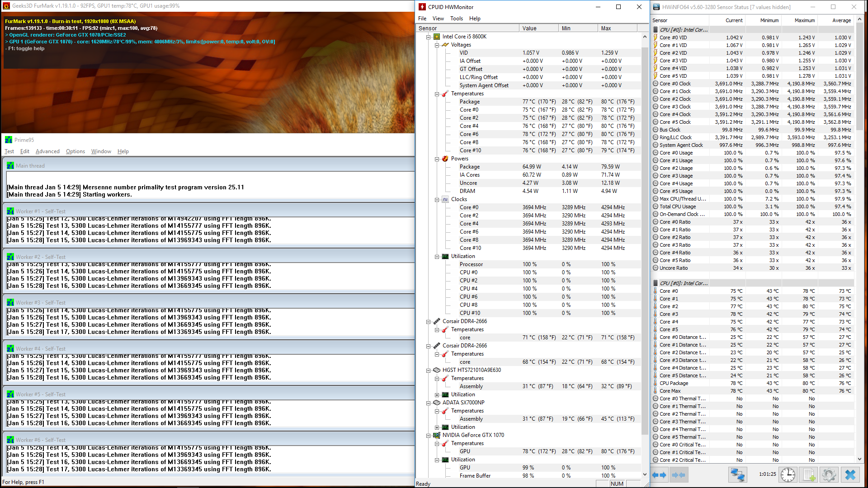
Task: Open Prime95 Options menu
Action: (x=75, y=151)
